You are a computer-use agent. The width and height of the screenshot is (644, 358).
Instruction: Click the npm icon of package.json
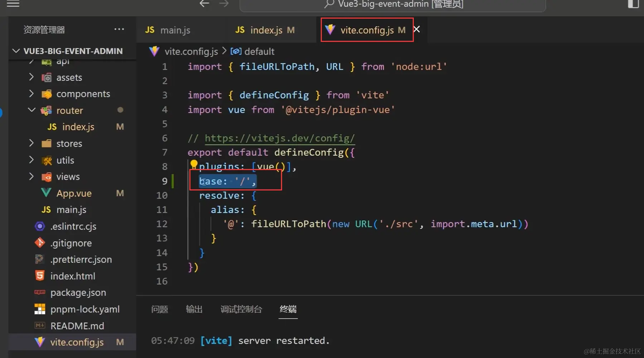tap(40, 292)
